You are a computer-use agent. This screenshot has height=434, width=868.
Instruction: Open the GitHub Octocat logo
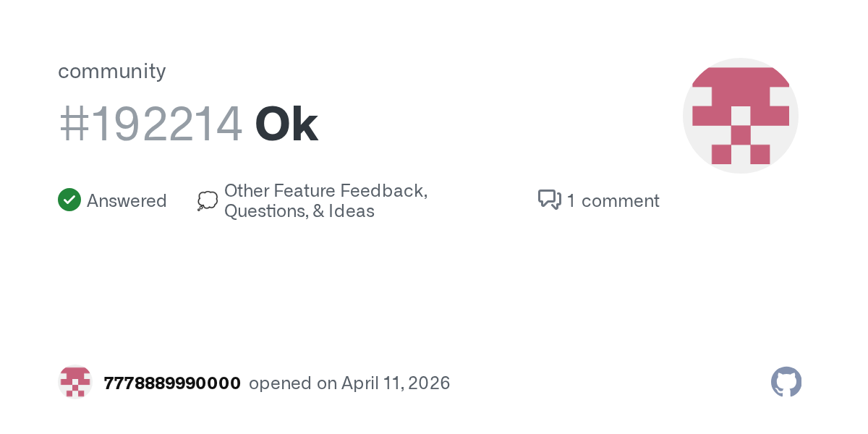(786, 382)
